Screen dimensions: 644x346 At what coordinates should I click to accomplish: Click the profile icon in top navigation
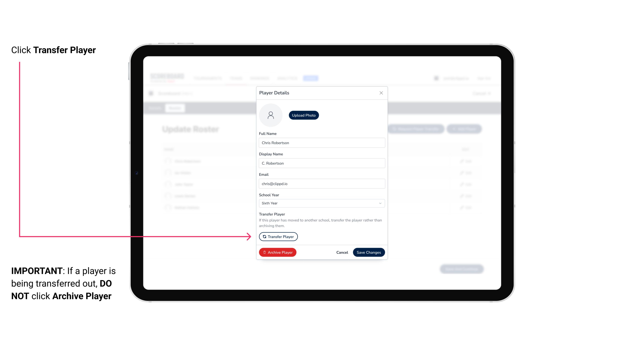(436, 78)
